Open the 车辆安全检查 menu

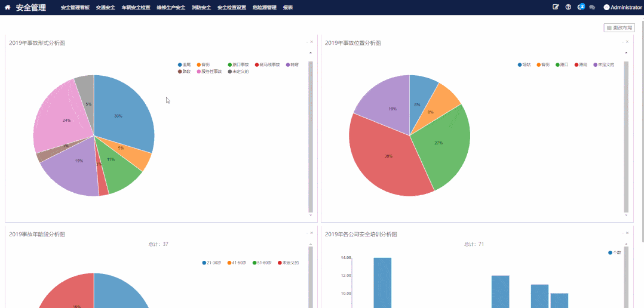click(136, 7)
